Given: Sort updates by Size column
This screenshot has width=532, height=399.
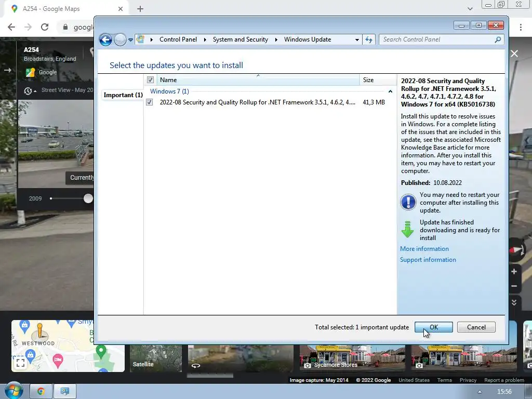Looking at the screenshot, I should point(378,79).
